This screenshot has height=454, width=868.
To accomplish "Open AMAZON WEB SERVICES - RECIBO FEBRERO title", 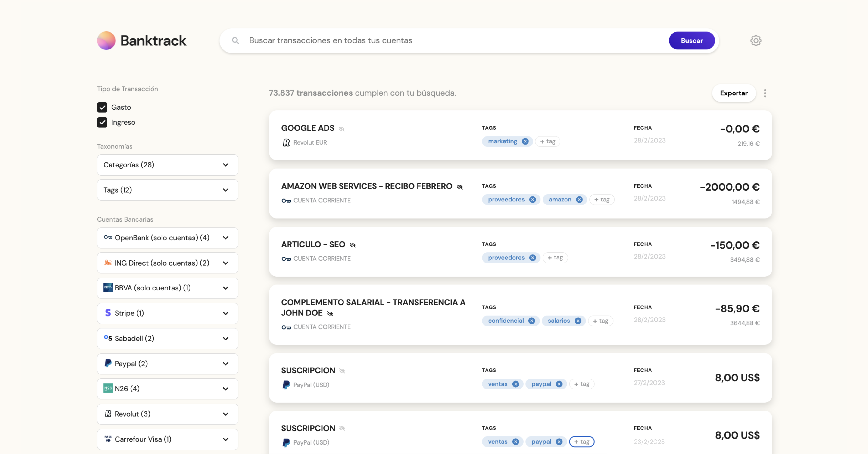I will (x=367, y=186).
